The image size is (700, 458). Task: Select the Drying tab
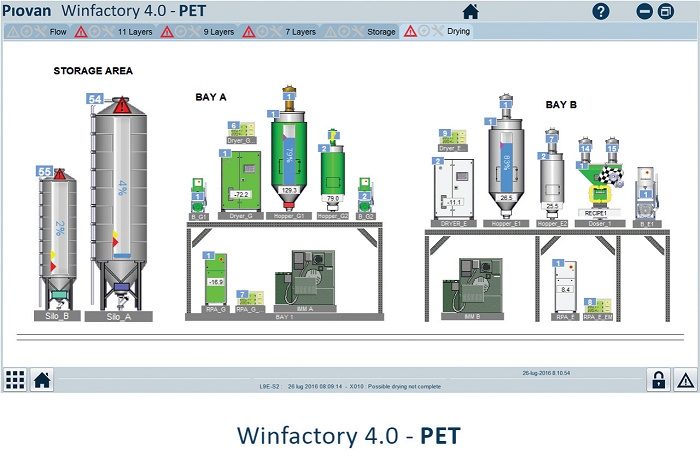pos(458,31)
